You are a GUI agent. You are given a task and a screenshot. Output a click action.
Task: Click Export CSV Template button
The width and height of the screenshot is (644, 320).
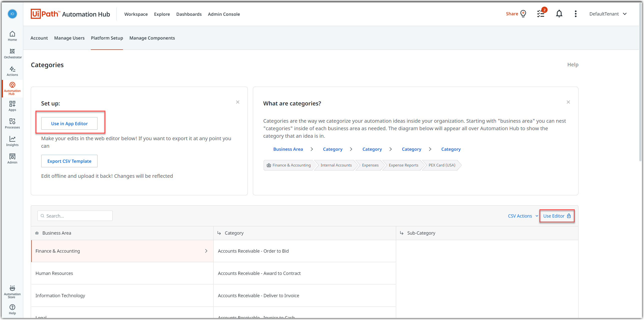click(x=69, y=161)
